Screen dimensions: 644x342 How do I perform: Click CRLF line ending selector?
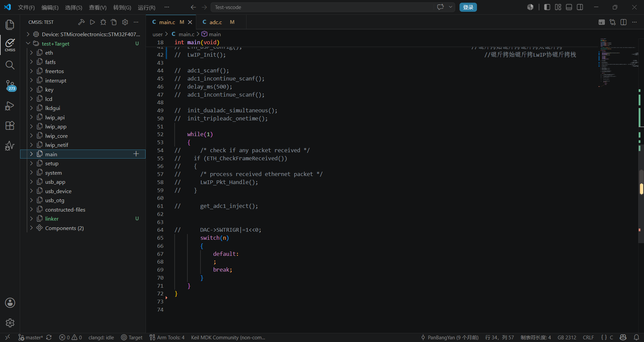pos(588,337)
